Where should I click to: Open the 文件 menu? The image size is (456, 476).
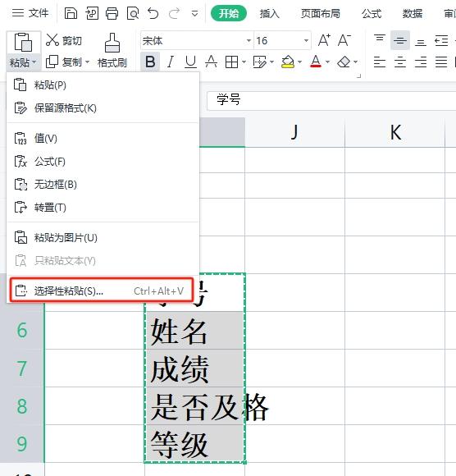[x=30, y=13]
